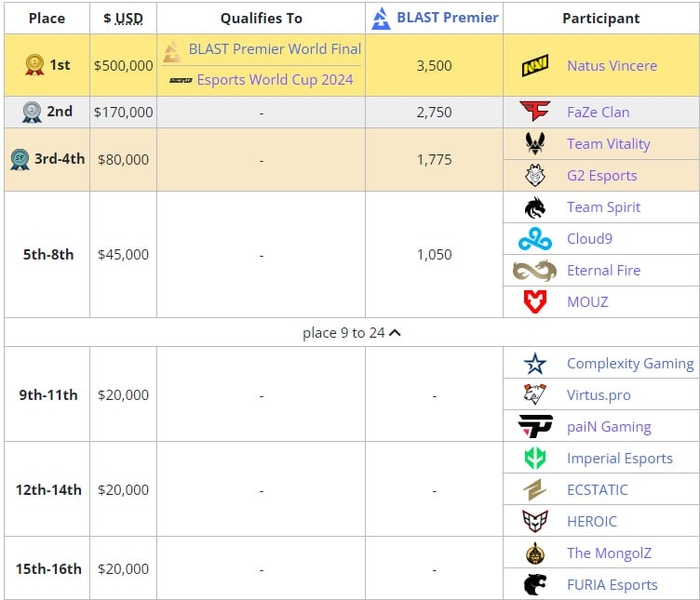Viewport: 700px width, 600px height.
Task: Click the MOUZ red logo icon
Action: [535, 302]
